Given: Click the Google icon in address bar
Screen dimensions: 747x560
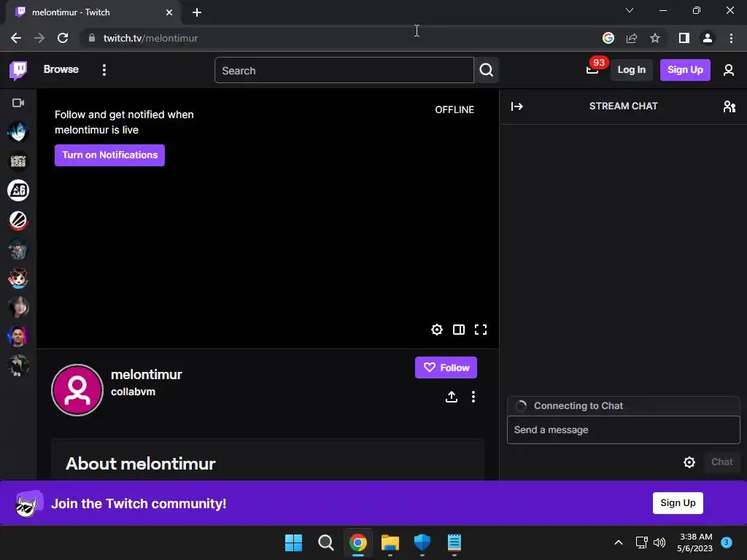Looking at the screenshot, I should 608,38.
